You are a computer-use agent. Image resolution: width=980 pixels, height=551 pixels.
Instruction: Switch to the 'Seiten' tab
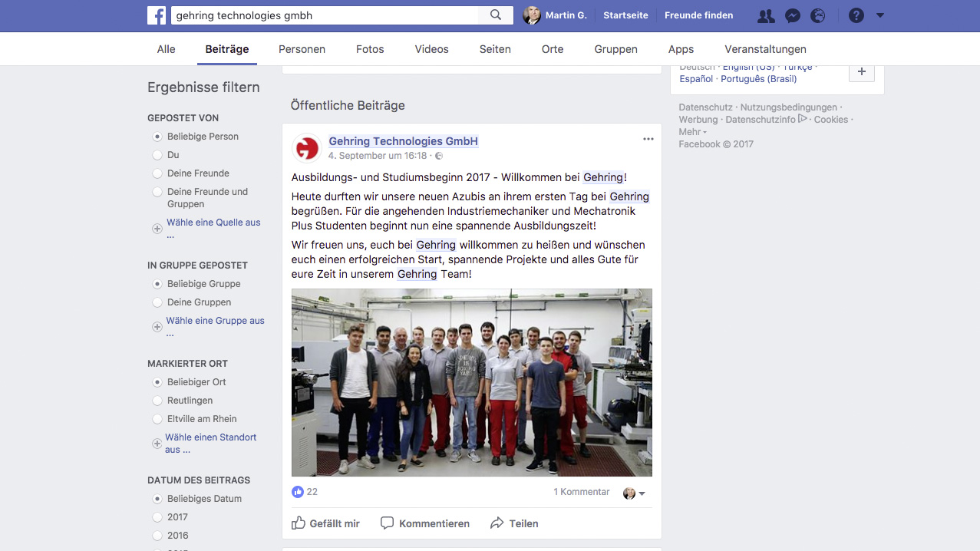tap(495, 49)
